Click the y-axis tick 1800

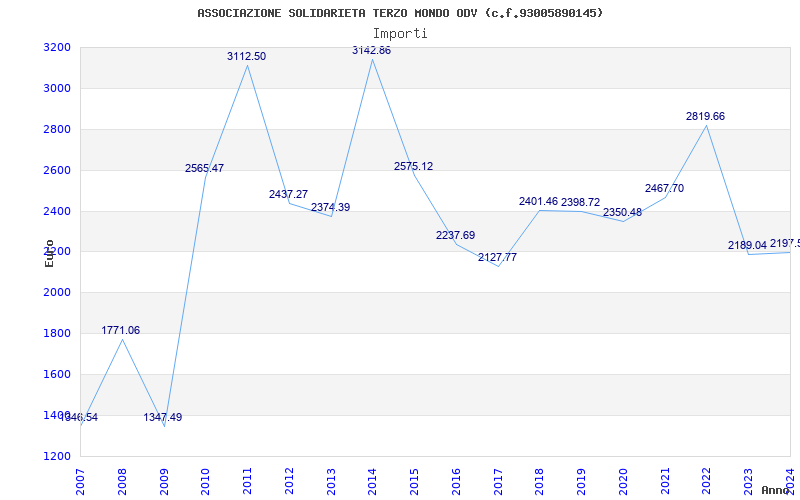(x=57, y=333)
